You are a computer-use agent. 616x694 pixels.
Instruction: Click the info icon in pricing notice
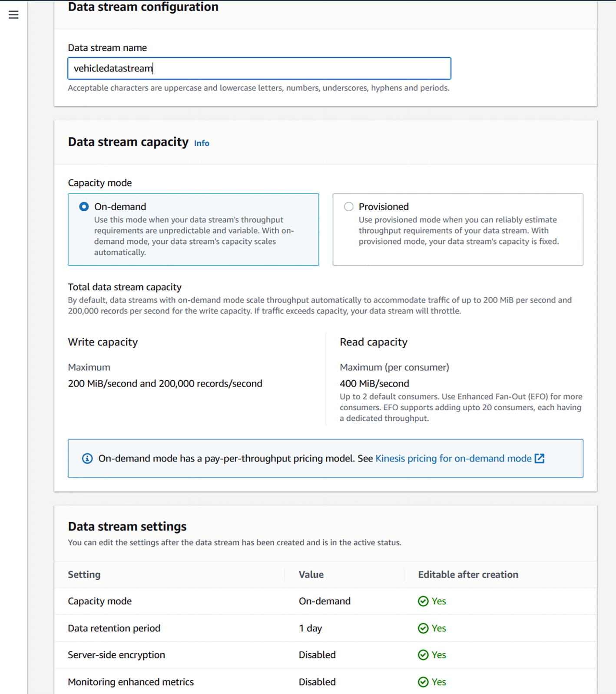click(x=87, y=458)
